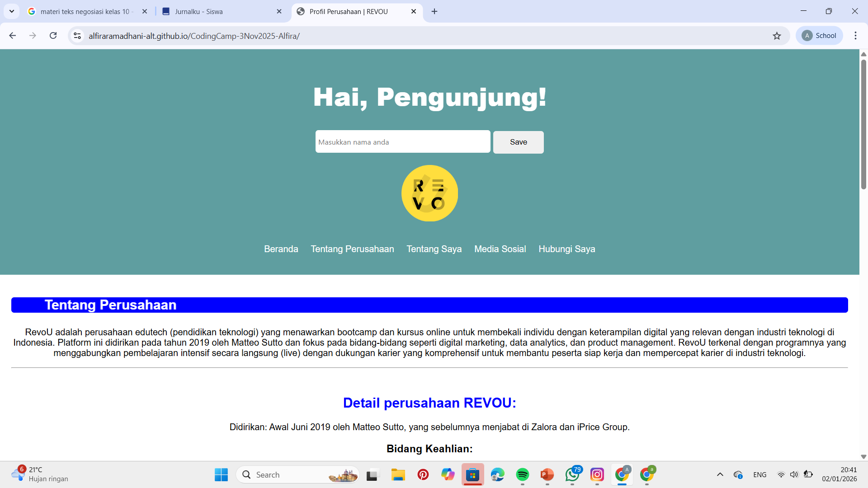Launch Instagram from the taskbar
868x488 pixels.
click(597, 474)
